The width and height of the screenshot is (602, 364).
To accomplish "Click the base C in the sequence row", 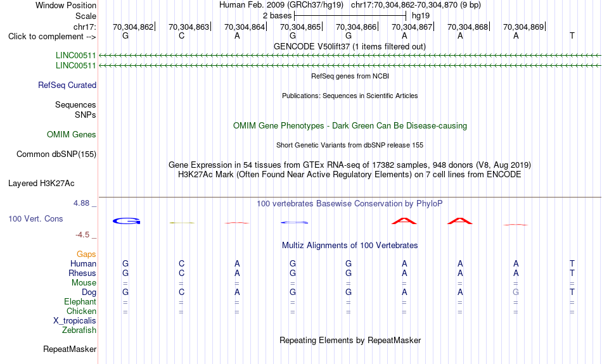I will tap(182, 35).
